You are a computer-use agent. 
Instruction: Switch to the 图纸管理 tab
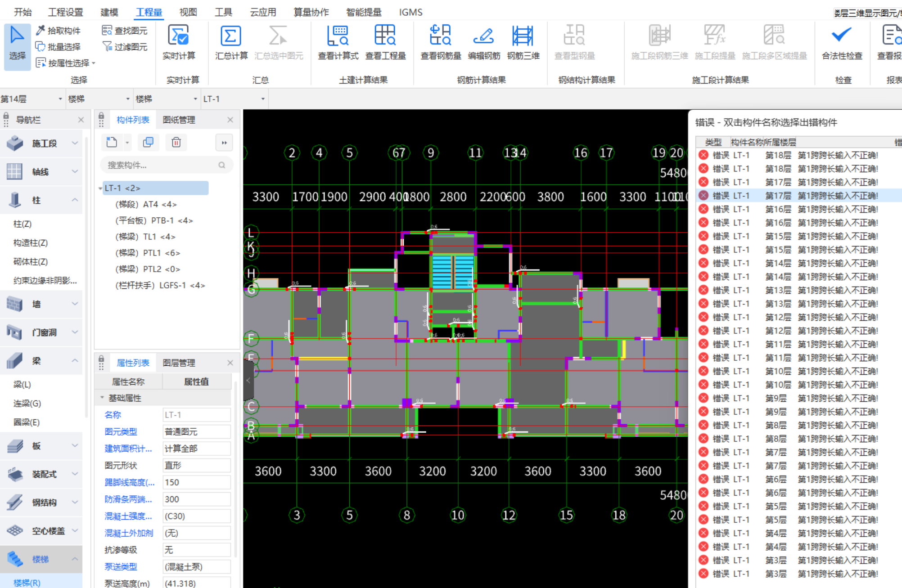(179, 120)
